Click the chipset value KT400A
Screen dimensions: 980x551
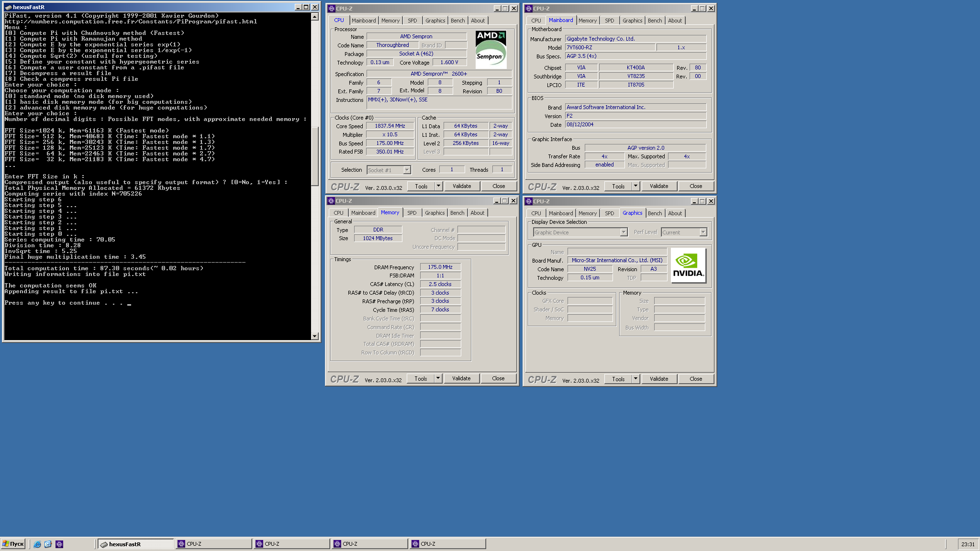pyautogui.click(x=636, y=68)
